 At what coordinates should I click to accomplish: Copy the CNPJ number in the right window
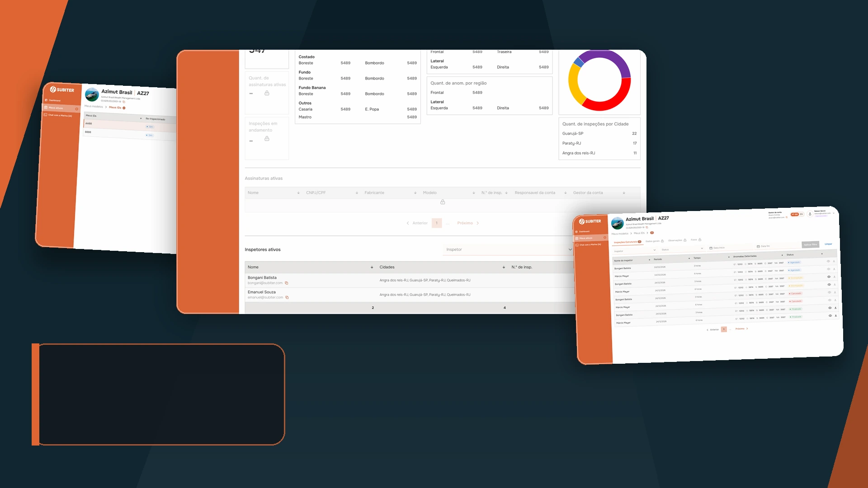click(x=647, y=227)
